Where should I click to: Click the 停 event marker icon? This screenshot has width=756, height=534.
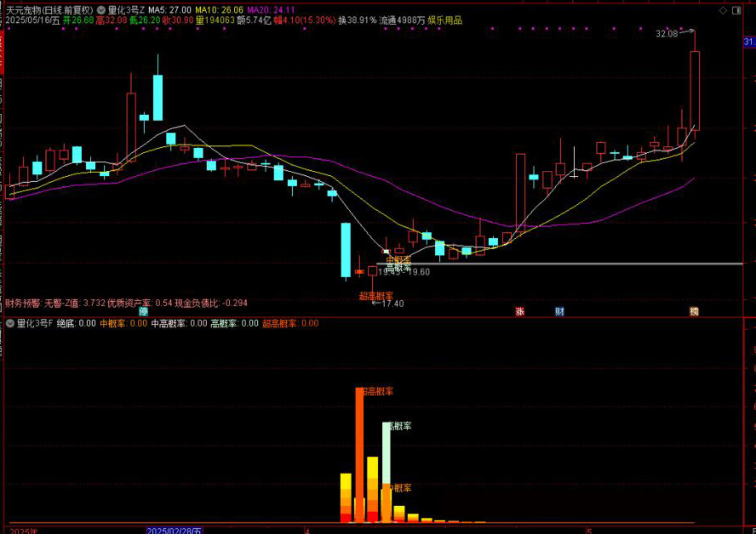[x=143, y=312]
